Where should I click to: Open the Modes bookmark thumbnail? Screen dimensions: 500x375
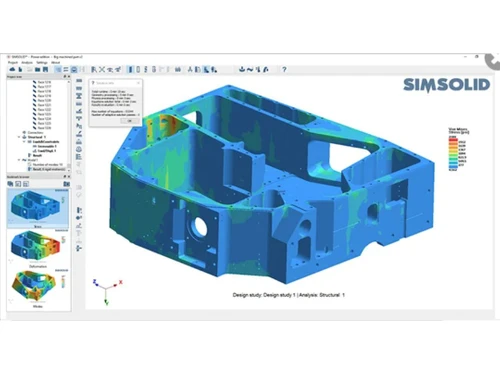[x=38, y=288]
